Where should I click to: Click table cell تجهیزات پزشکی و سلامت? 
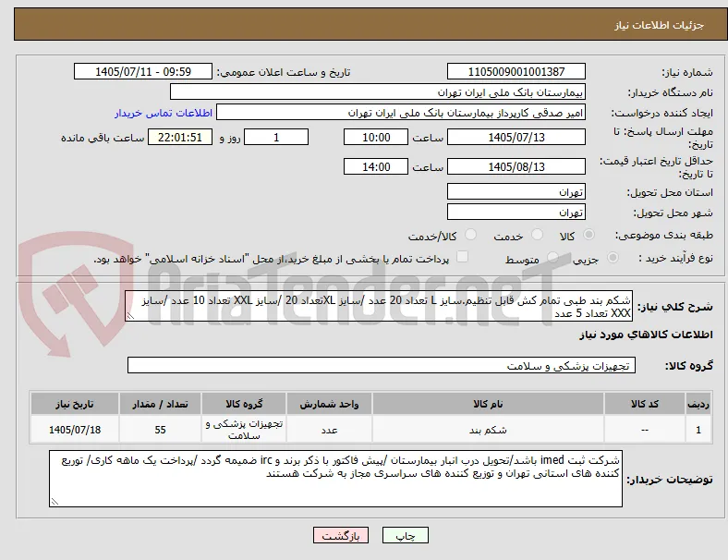[244, 430]
